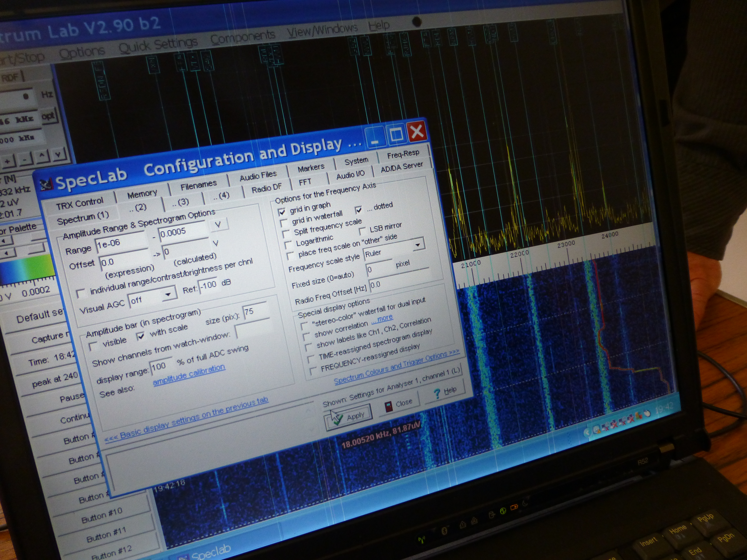This screenshot has height=560, width=747.
Task: Click the amplitude bar size field 75
Action: tap(256, 311)
